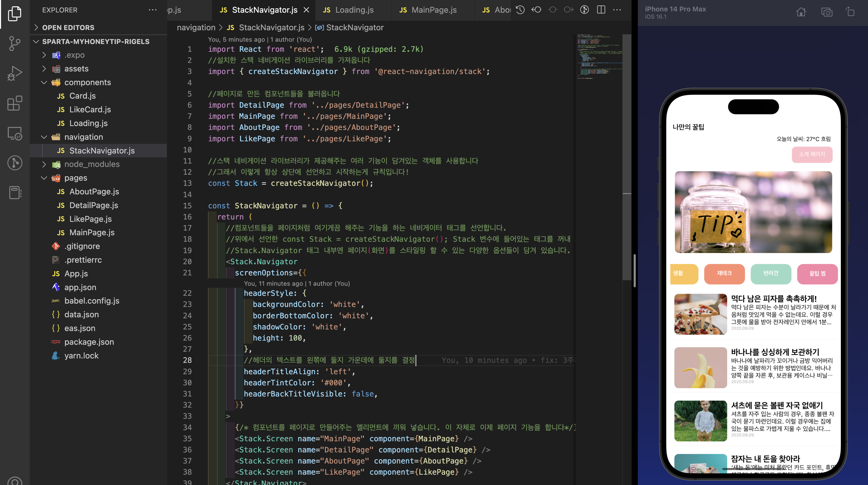The height and width of the screenshot is (485, 868).
Task: Open eas.json file
Action: tap(79, 328)
